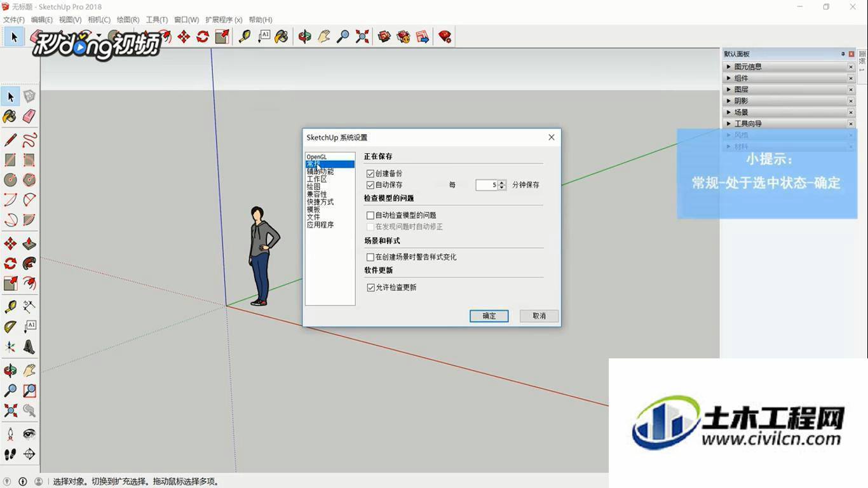
Task: Select the Pie arc tool
Action: click(x=29, y=220)
